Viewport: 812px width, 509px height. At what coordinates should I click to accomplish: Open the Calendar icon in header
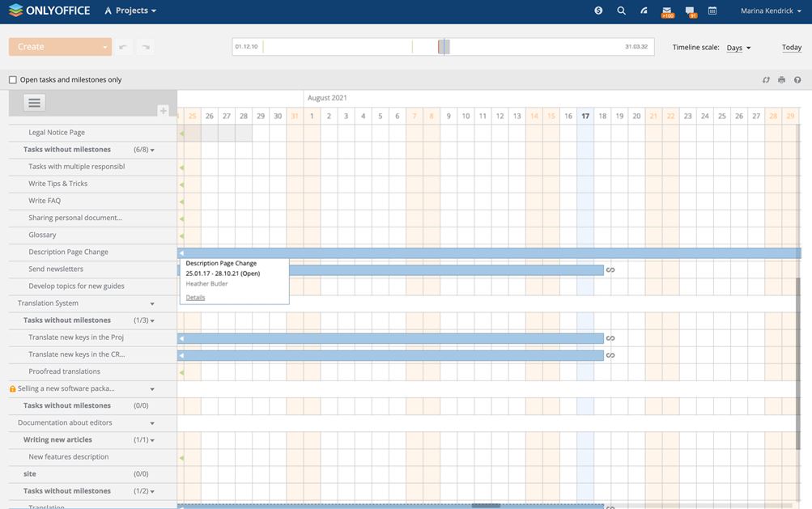712,11
